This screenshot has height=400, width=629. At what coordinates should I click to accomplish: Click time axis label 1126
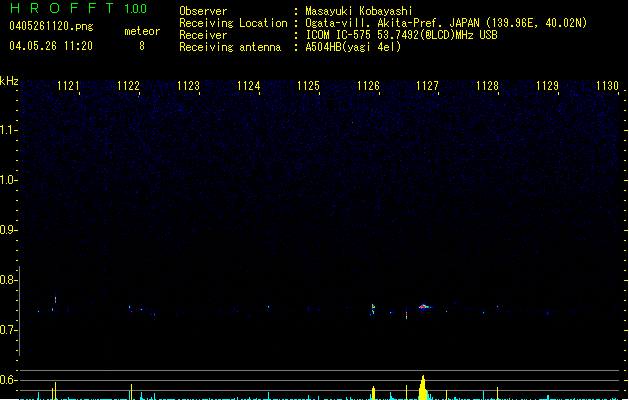tap(368, 85)
